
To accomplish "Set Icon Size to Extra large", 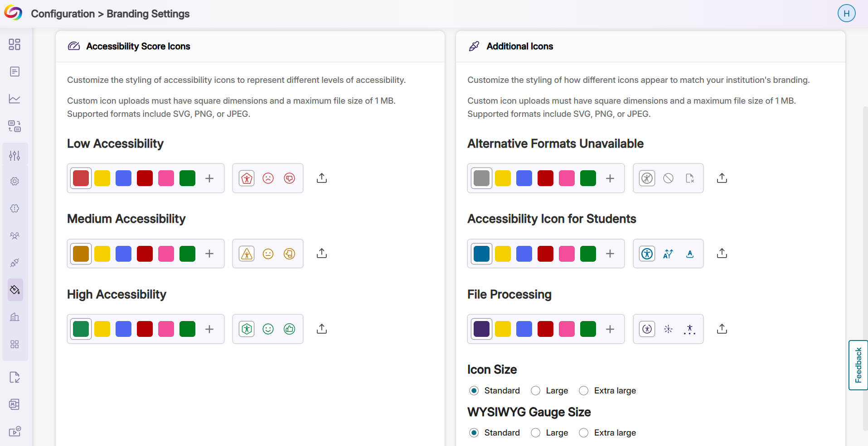I will (584, 391).
